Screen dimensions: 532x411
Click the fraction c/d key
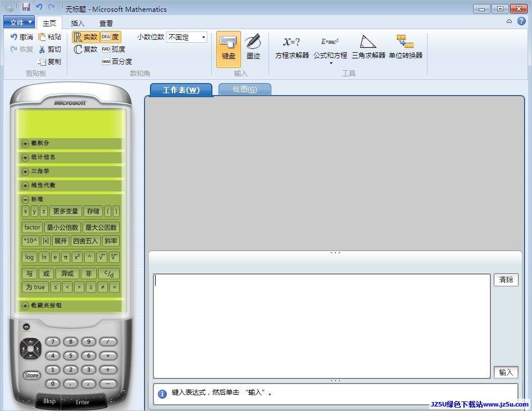tap(109, 273)
